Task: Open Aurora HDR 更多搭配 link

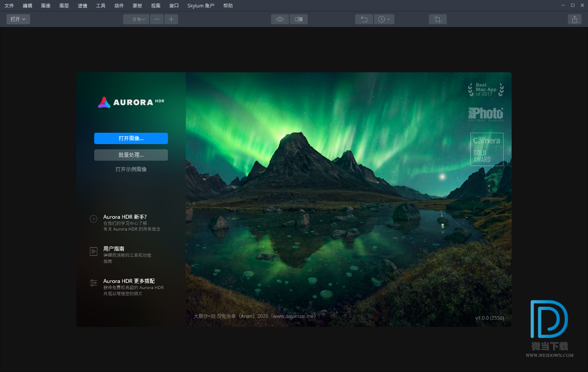Action: click(x=129, y=281)
